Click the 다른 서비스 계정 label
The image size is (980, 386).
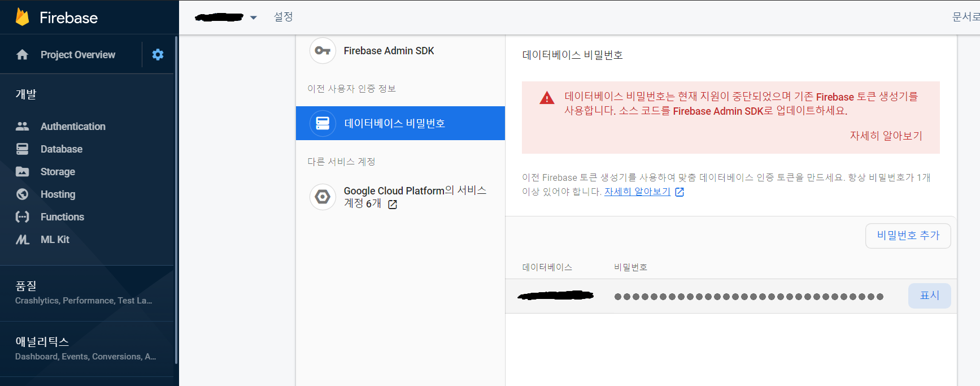[341, 162]
